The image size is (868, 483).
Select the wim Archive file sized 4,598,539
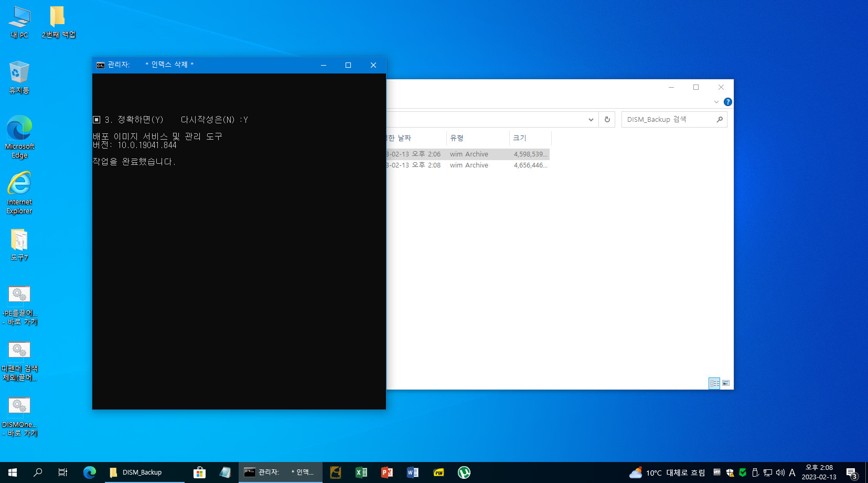coord(468,154)
